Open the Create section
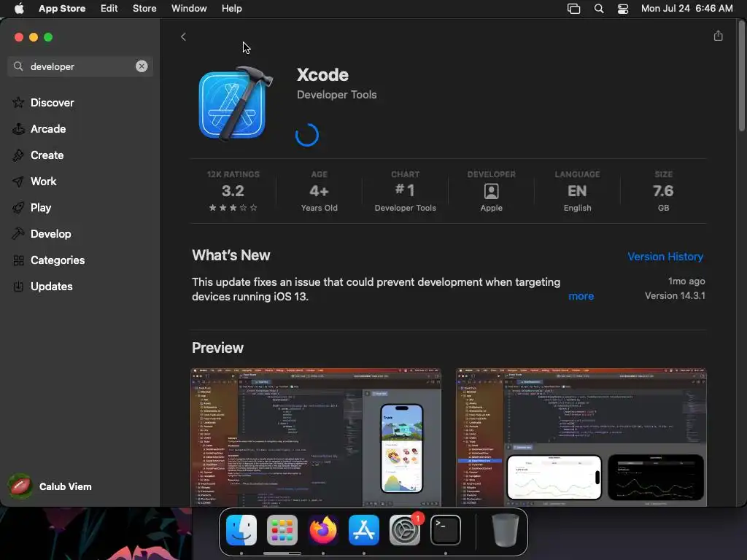 pyautogui.click(x=47, y=155)
